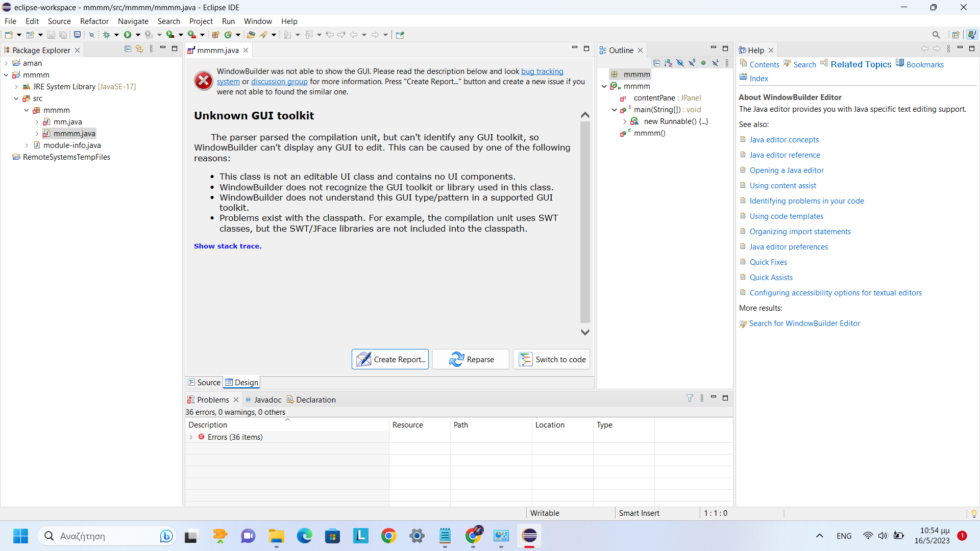The height and width of the screenshot is (551, 980).
Task: Open a Terminal from the toolbar
Action: pyautogui.click(x=77, y=35)
